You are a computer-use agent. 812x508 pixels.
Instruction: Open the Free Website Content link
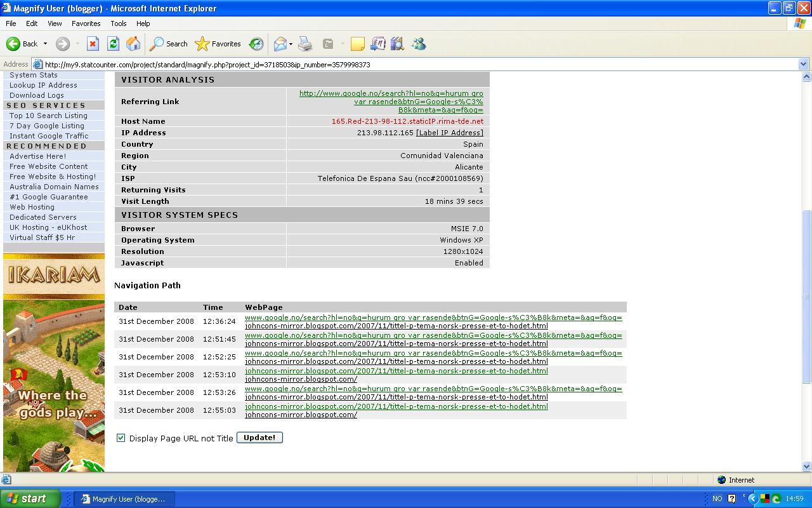point(49,166)
